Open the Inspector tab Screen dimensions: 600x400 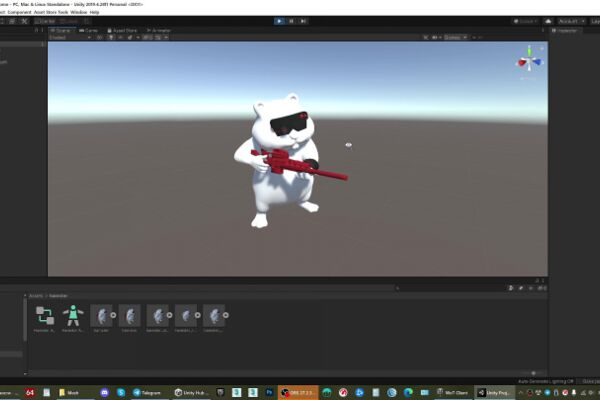[x=564, y=30]
